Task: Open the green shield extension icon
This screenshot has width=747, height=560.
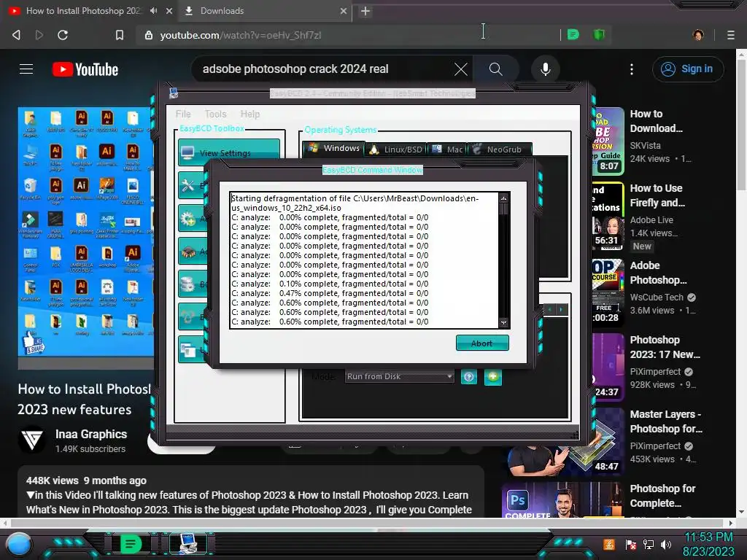Action: tap(599, 35)
